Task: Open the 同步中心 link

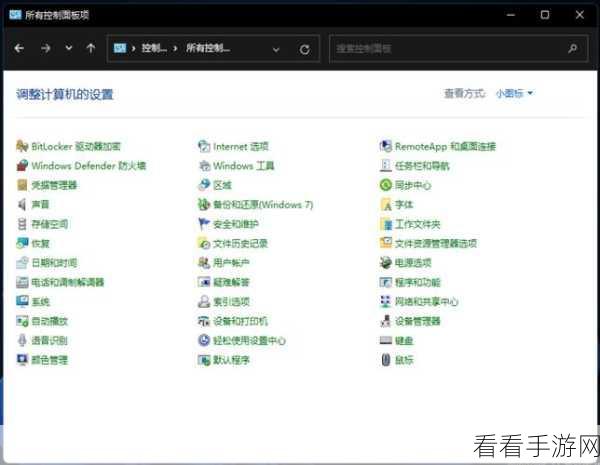Action: (x=413, y=185)
